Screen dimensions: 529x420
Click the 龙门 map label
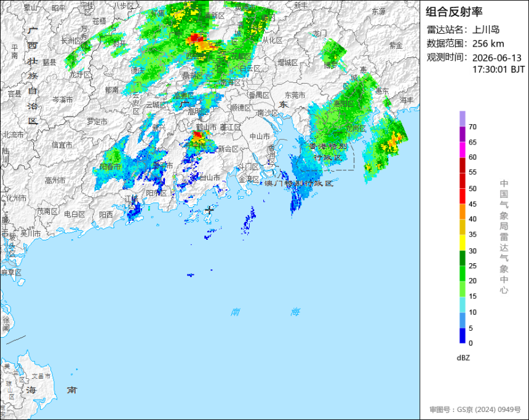click(319, 33)
